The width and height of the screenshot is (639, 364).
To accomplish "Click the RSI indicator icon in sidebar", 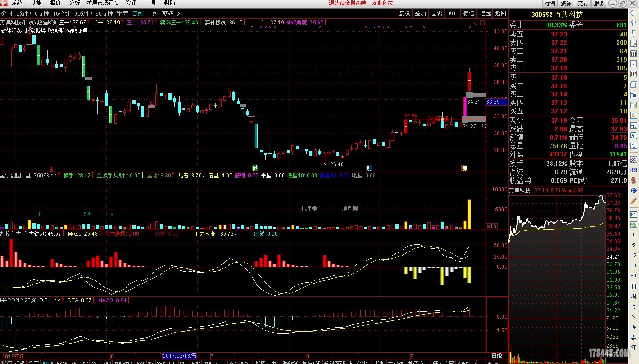I will [633, 169].
